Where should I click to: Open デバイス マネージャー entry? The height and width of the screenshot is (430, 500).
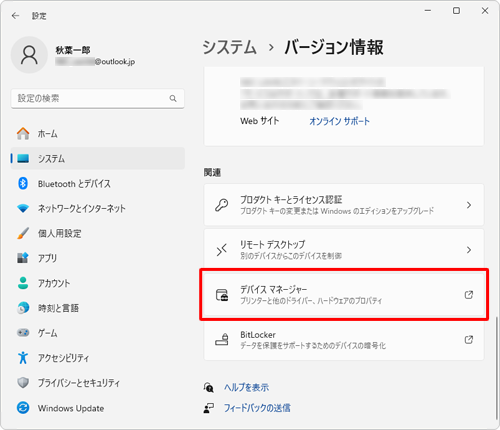344,295
